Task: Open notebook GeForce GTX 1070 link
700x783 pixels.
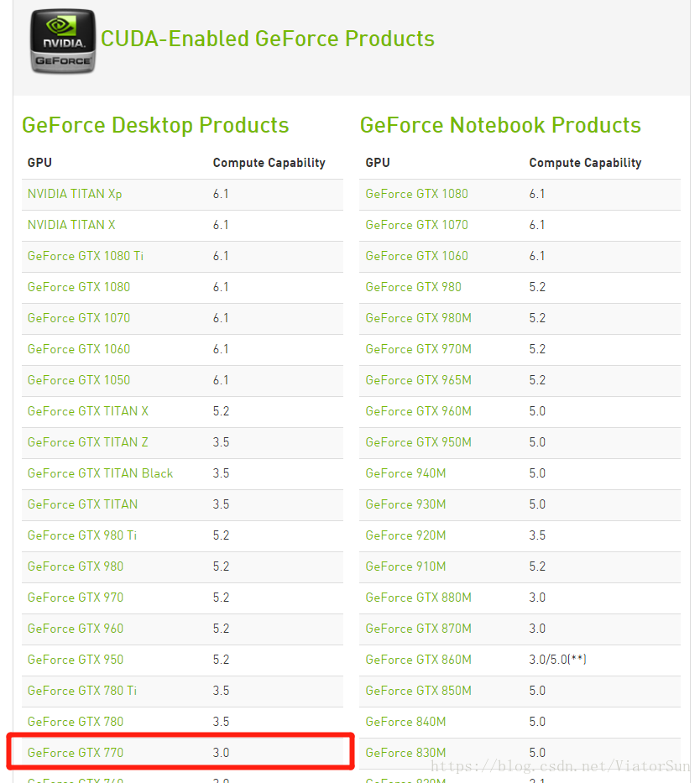Action: [x=417, y=225]
